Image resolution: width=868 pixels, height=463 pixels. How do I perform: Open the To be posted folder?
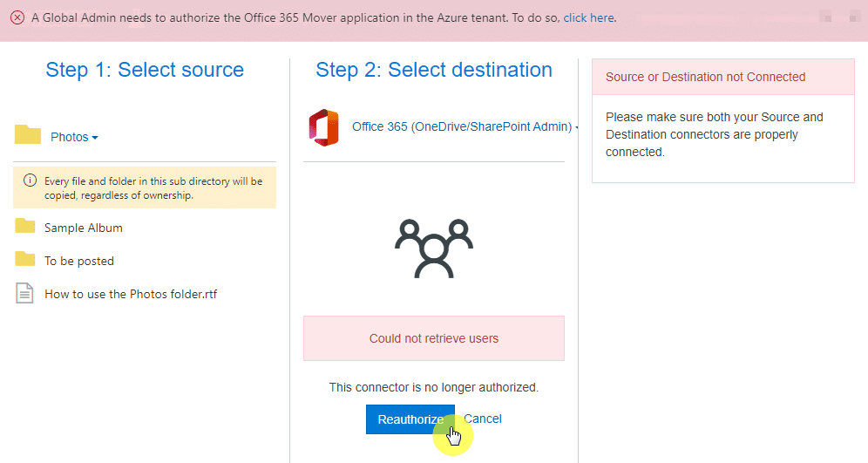tap(79, 261)
